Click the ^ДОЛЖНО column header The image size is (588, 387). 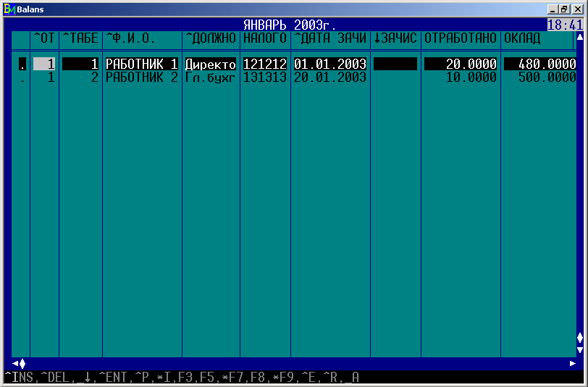(x=211, y=38)
